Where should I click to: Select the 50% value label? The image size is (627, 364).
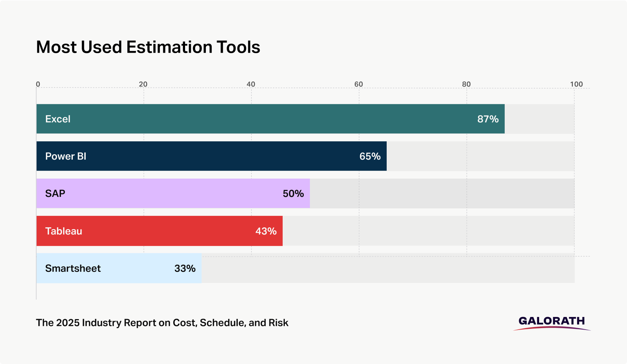click(x=293, y=194)
